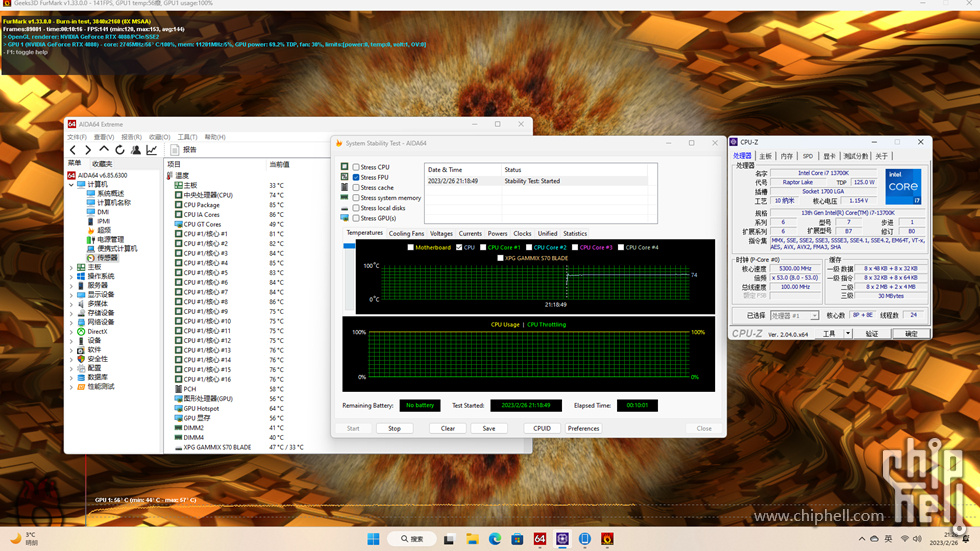Click the AIDA64 back navigation arrow

click(73, 150)
